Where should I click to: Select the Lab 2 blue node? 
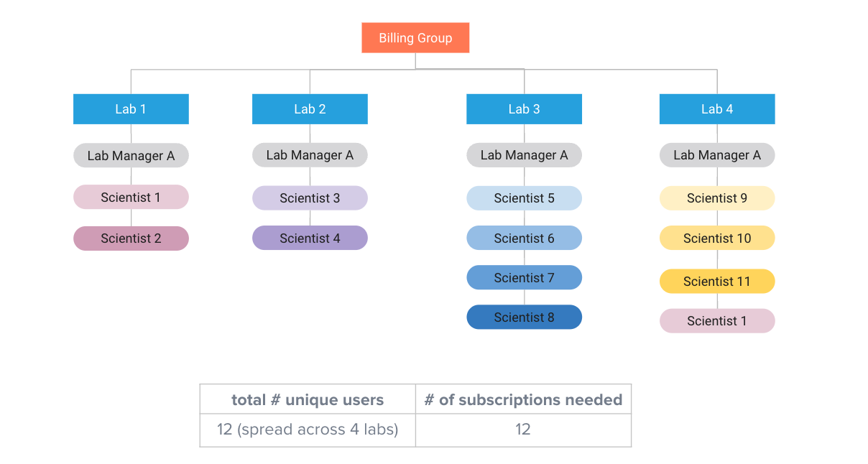click(x=310, y=109)
